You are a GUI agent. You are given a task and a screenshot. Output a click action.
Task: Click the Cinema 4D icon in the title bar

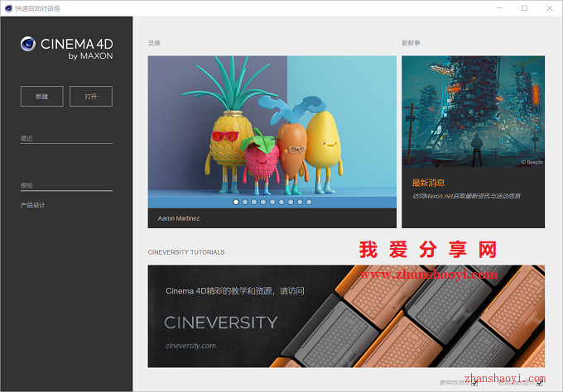coord(8,8)
